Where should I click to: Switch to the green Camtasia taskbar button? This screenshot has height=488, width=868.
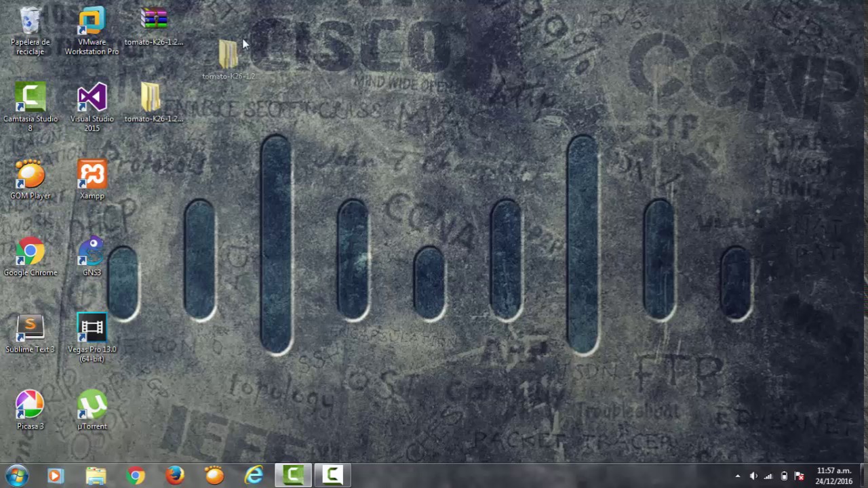293,476
